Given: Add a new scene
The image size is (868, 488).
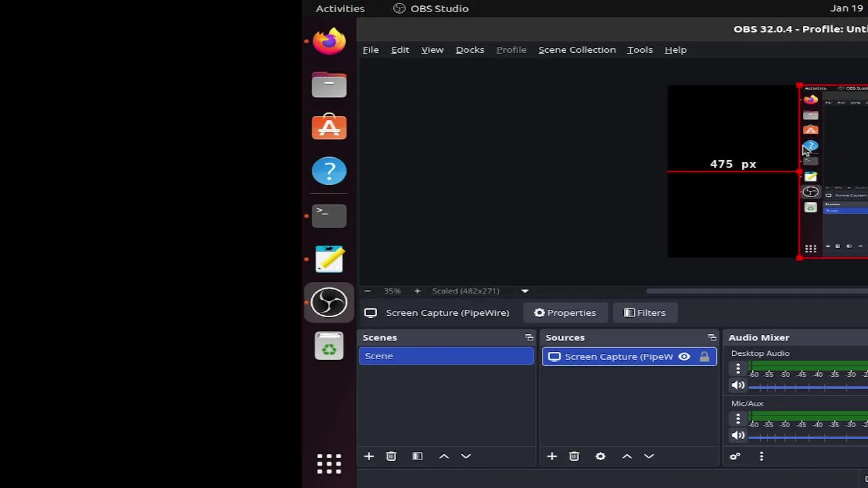Looking at the screenshot, I should 369,456.
